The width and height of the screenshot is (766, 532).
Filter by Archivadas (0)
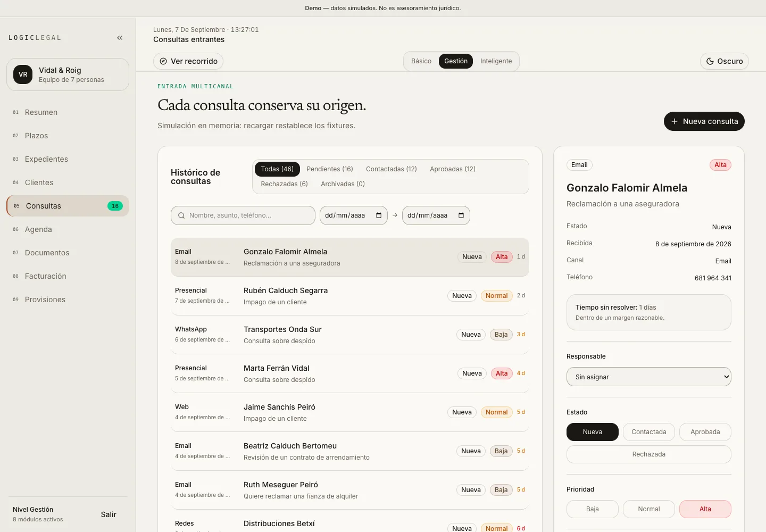click(343, 184)
